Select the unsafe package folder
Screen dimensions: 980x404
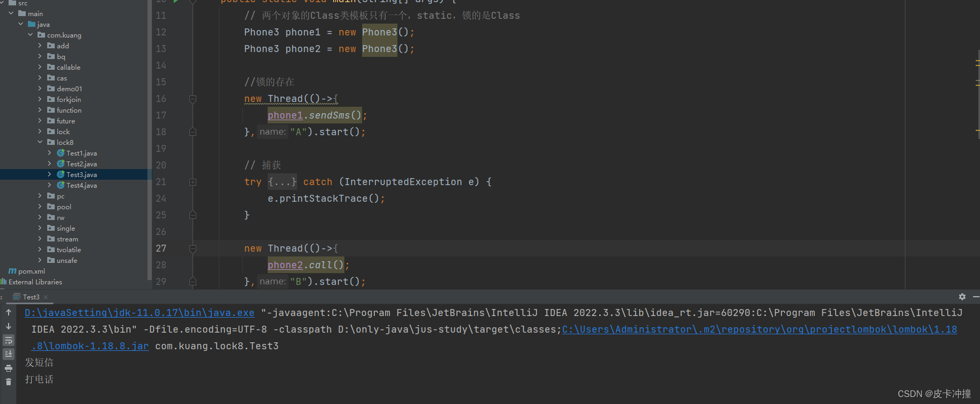[x=62, y=260]
